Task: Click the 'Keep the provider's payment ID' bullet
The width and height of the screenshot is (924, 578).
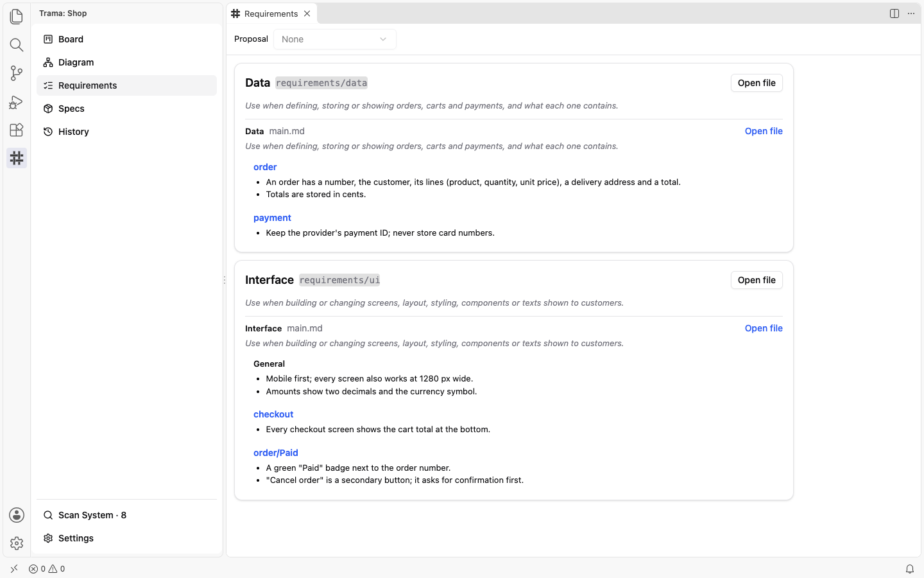Action: point(380,233)
